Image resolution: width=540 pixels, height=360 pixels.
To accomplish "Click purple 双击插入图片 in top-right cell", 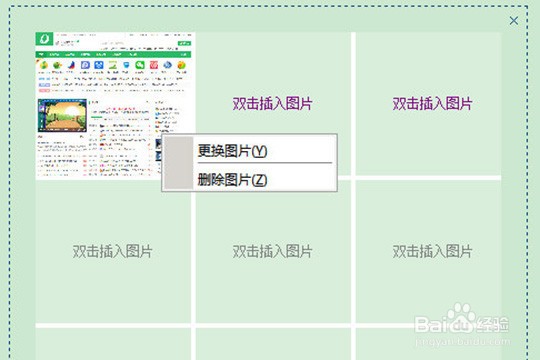I will coord(432,103).
